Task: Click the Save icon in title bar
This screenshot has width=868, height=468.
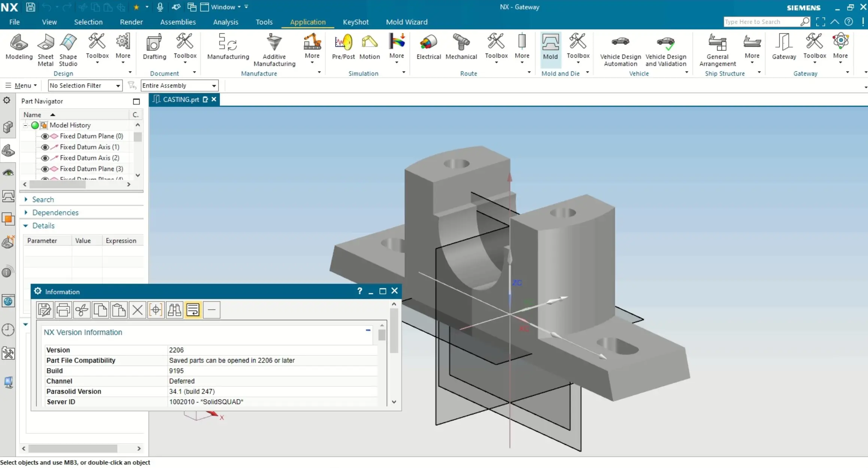Action: 30,7
